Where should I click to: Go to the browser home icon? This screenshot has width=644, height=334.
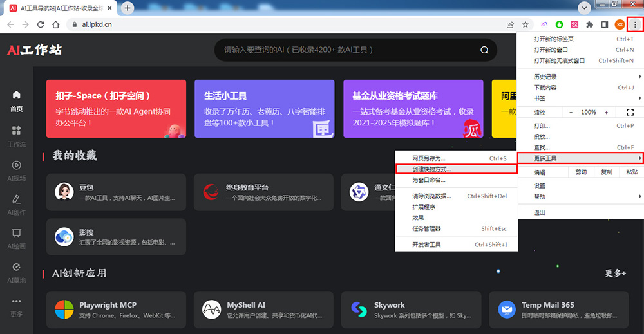coord(56,24)
